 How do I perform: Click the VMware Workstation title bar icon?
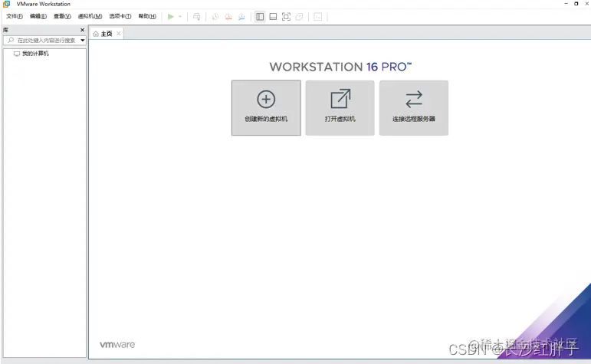pyautogui.click(x=7, y=4)
